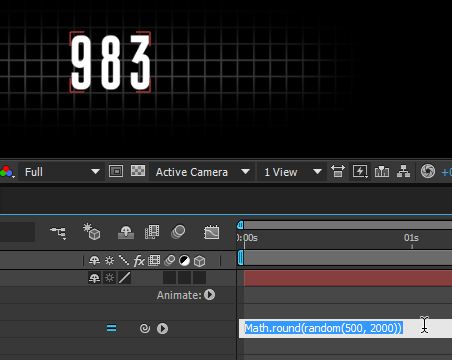Open the Expression Language menu arrow
Screen dimensions: 452x360
[x=162, y=329]
